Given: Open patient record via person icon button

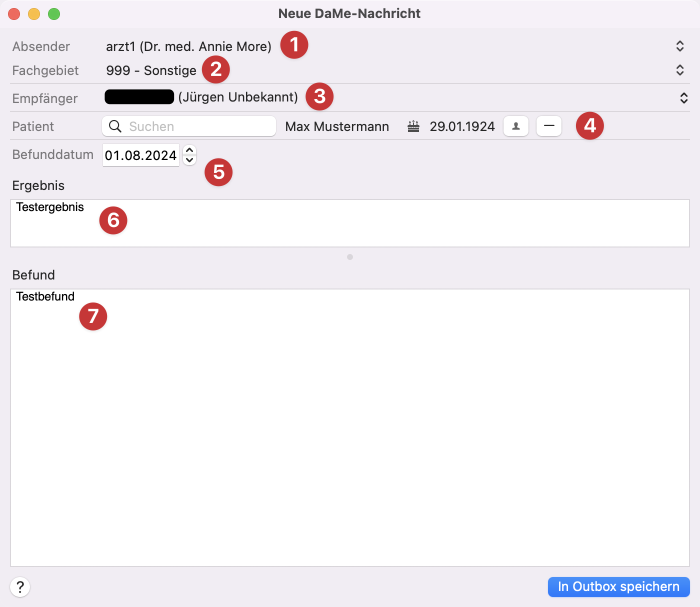Looking at the screenshot, I should point(516,126).
